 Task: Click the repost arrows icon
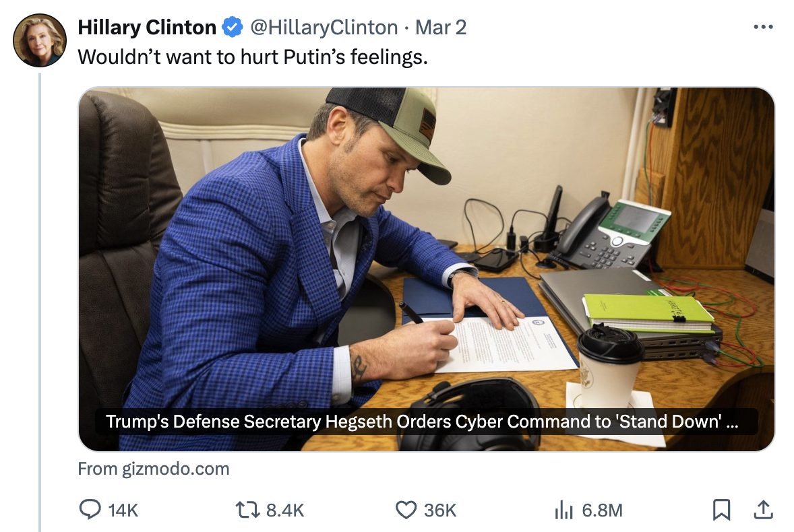[x=249, y=510]
